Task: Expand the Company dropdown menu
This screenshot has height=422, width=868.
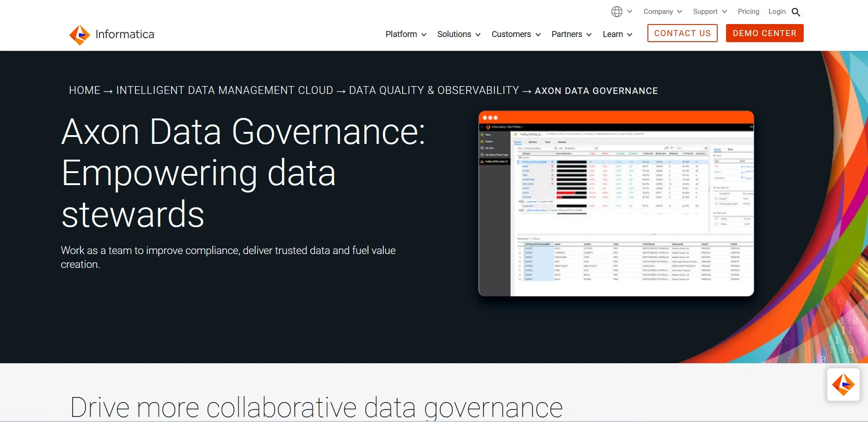Action: [x=663, y=12]
